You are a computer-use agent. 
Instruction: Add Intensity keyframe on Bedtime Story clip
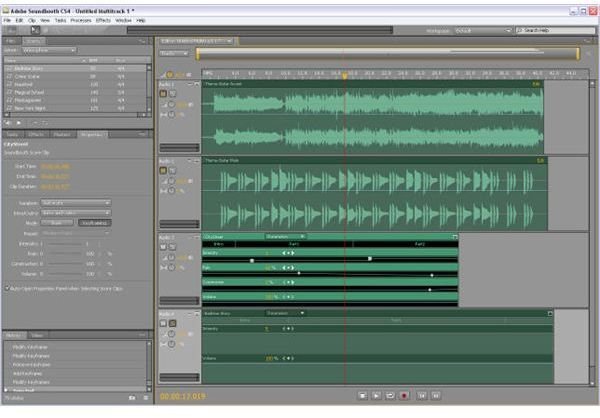coord(289,328)
